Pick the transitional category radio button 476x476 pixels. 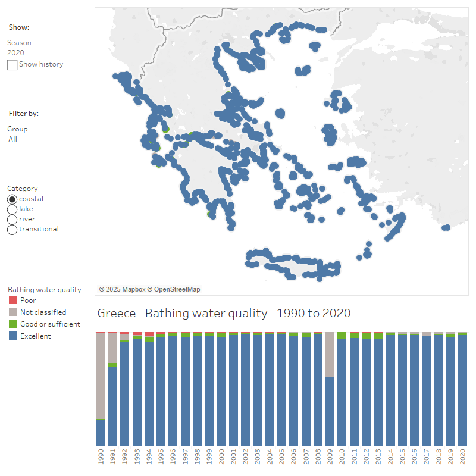[x=12, y=230]
